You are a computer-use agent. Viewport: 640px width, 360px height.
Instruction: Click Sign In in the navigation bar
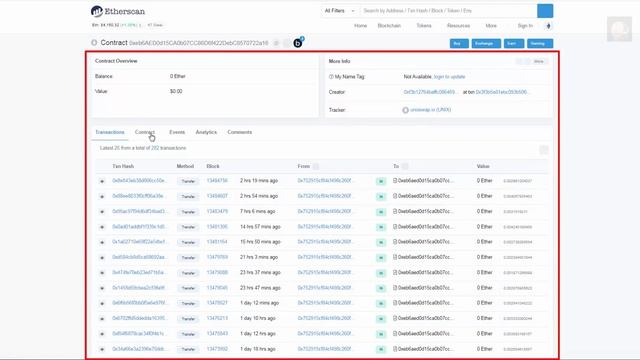point(525,26)
